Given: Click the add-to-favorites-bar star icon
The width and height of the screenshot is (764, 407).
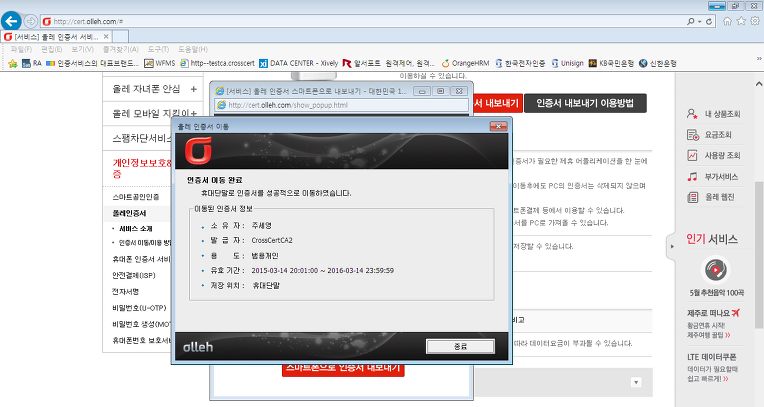Looking at the screenshot, I should pyautogui.click(x=13, y=63).
